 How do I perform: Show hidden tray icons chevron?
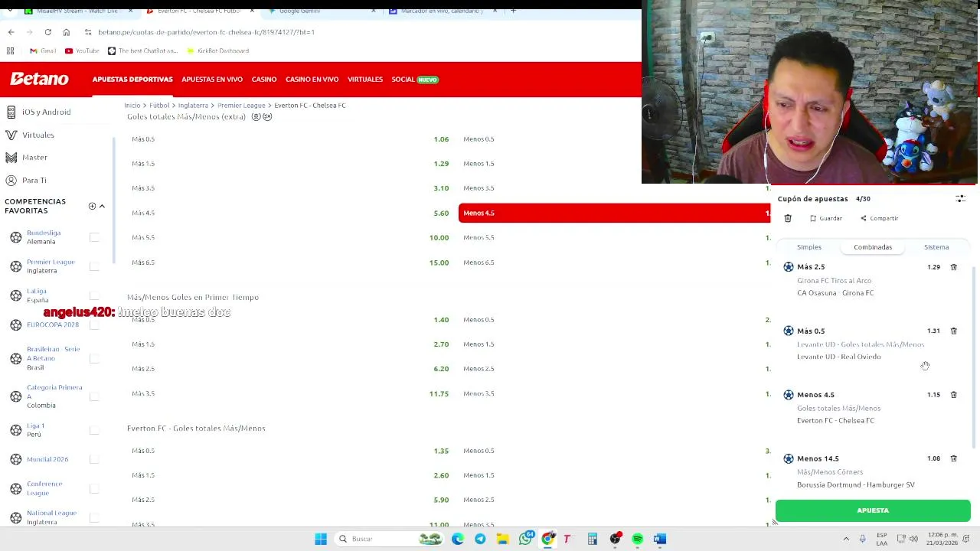point(846,539)
